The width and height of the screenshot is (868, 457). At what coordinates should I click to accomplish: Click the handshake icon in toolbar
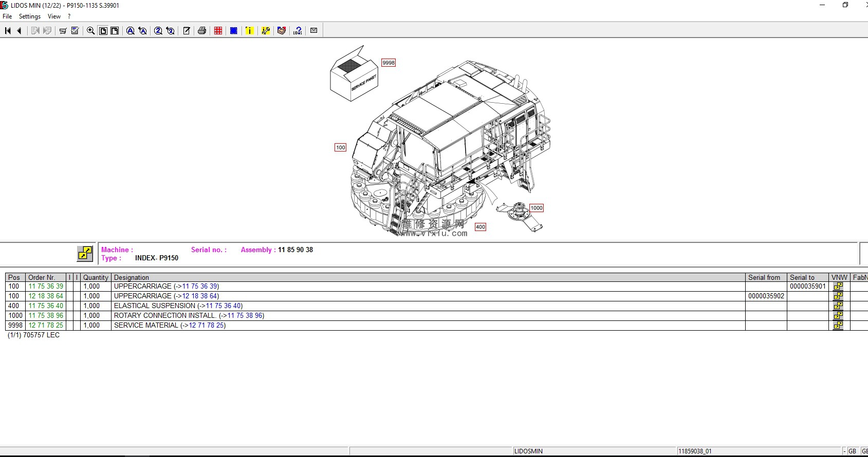point(281,31)
